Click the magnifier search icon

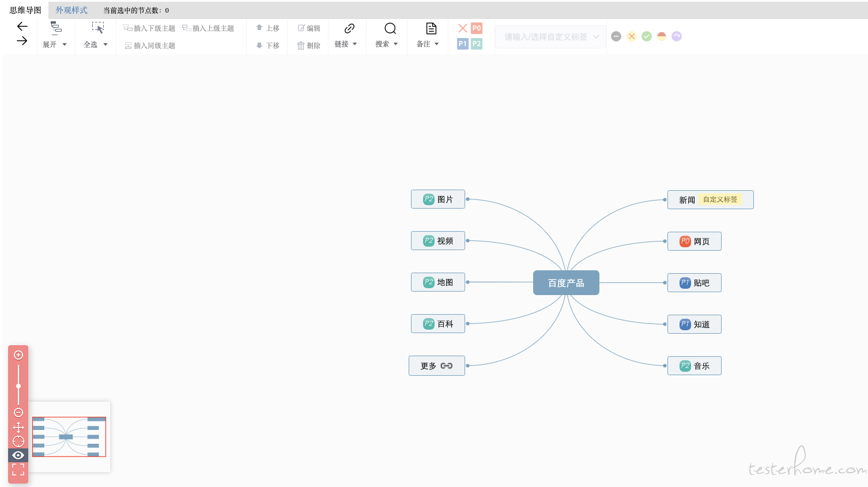click(x=390, y=28)
